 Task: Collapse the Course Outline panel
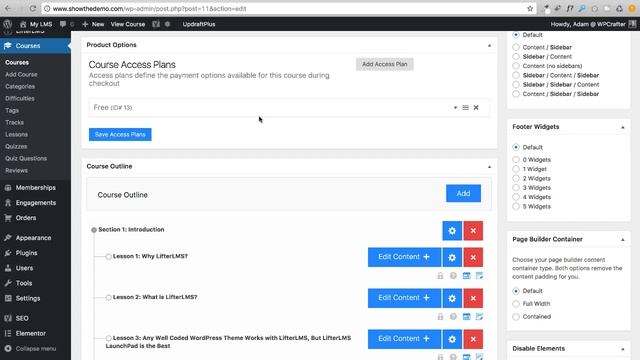click(489, 167)
